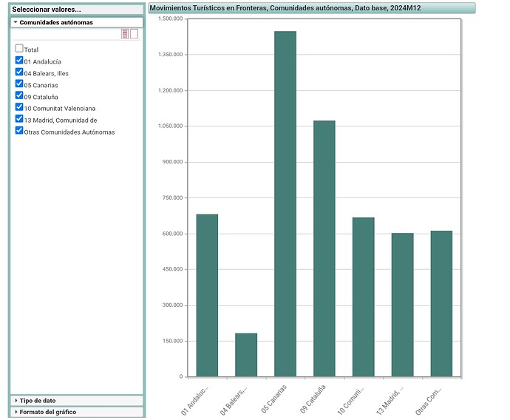Click the chart title bar
Viewport: 510px width, 420px height.
click(310, 8)
